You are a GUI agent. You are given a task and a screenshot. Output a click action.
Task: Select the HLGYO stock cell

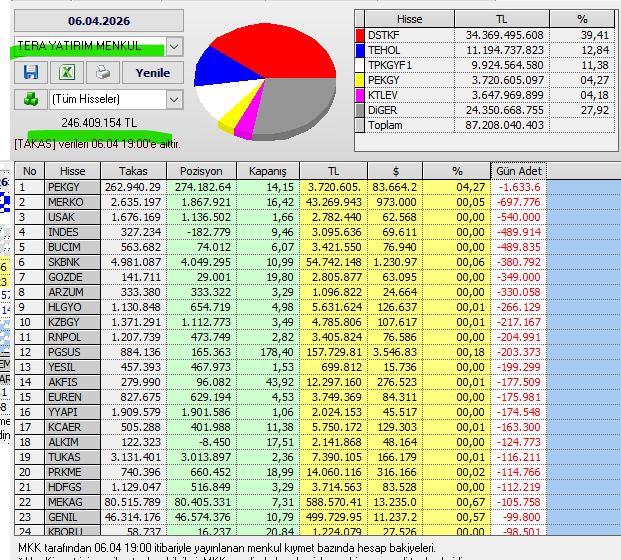72,308
